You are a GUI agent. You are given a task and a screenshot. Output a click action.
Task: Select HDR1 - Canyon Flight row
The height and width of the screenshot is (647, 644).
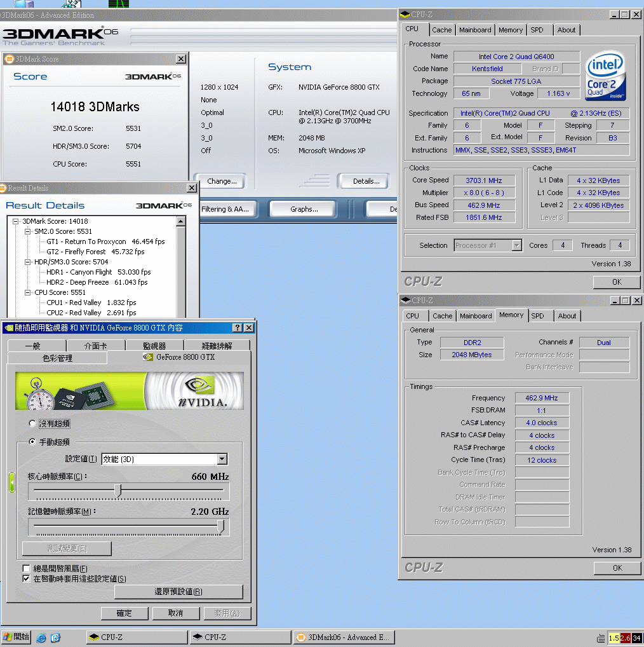98,272
